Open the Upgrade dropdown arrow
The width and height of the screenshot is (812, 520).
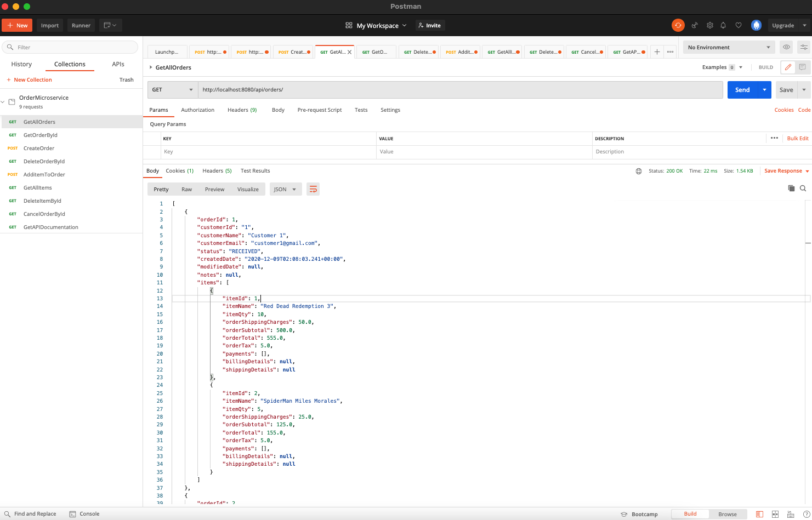[x=804, y=25]
